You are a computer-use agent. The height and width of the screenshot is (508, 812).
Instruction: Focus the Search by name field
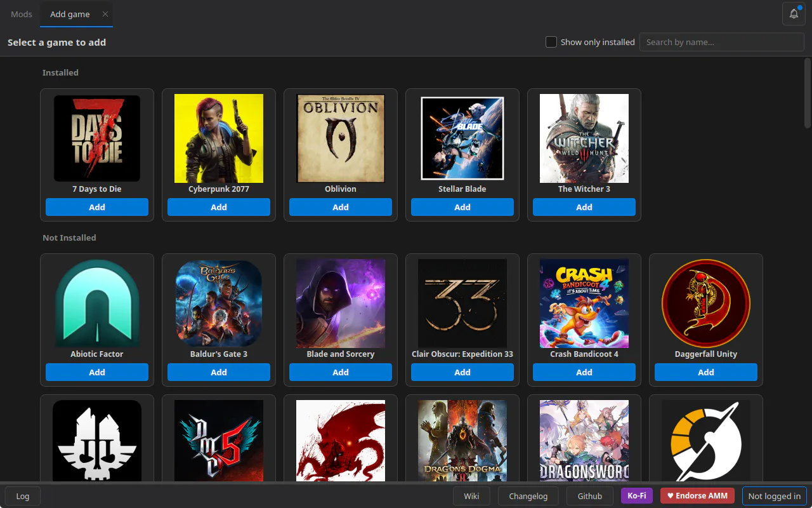[722, 42]
